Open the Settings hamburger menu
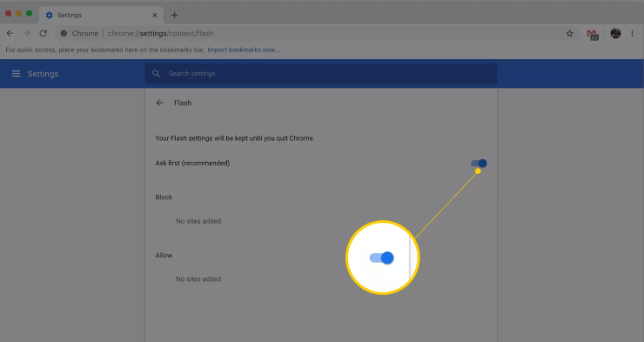Viewport: 644px width, 342px height. click(x=16, y=73)
